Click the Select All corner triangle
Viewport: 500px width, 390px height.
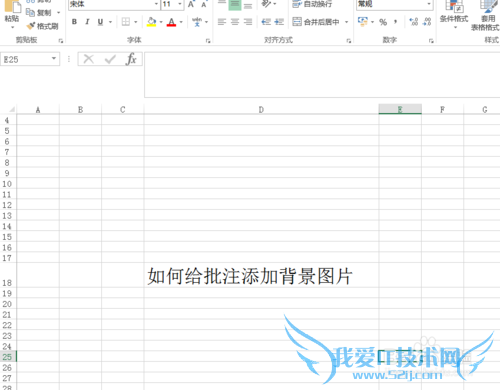point(11,109)
